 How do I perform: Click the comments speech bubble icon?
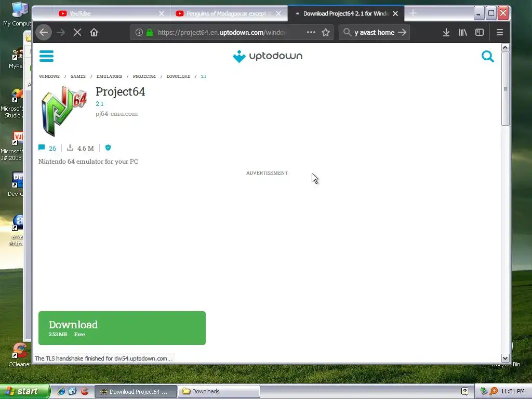(42, 148)
